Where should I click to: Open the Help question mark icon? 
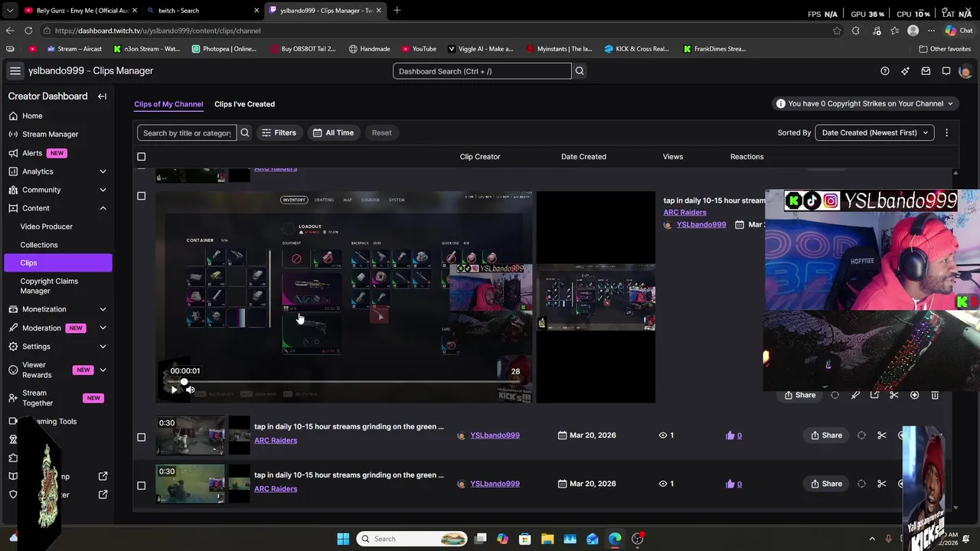885,71
